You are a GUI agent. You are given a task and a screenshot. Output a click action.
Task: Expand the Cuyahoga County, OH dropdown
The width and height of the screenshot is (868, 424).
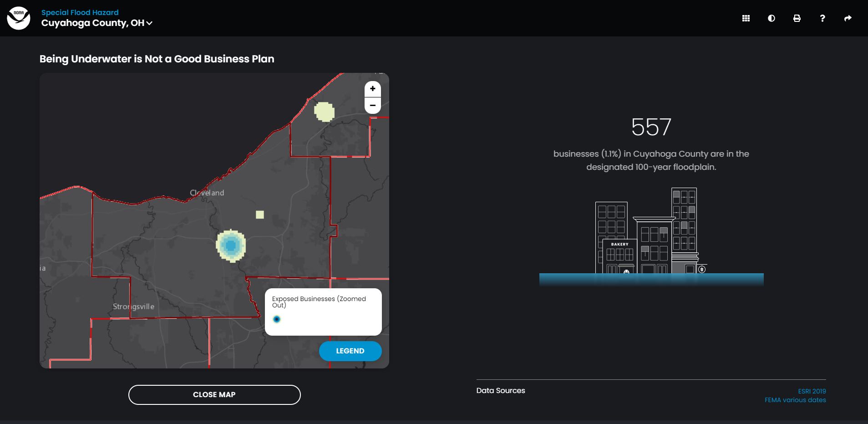pyautogui.click(x=97, y=23)
